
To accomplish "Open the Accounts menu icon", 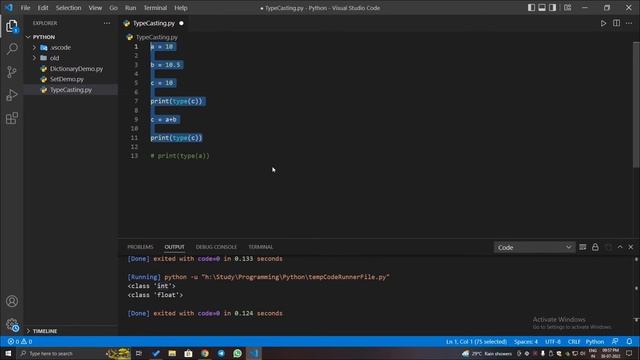I will click(12, 301).
